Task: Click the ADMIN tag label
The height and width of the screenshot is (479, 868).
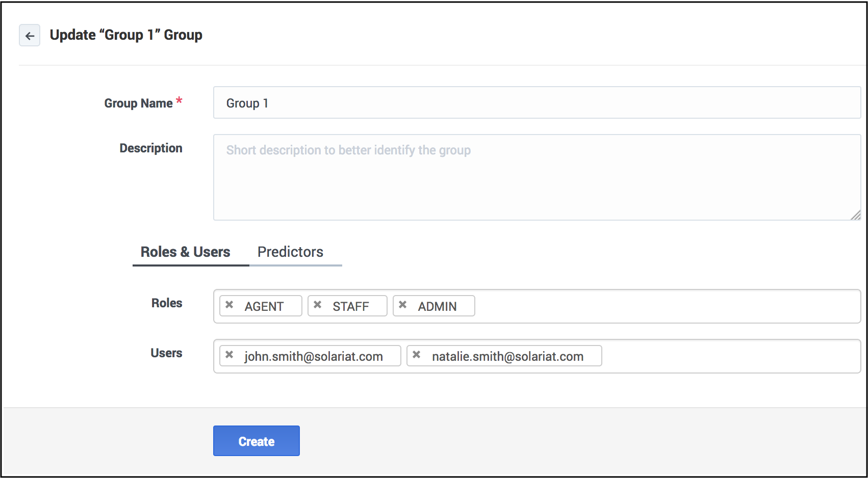Action: click(x=437, y=306)
